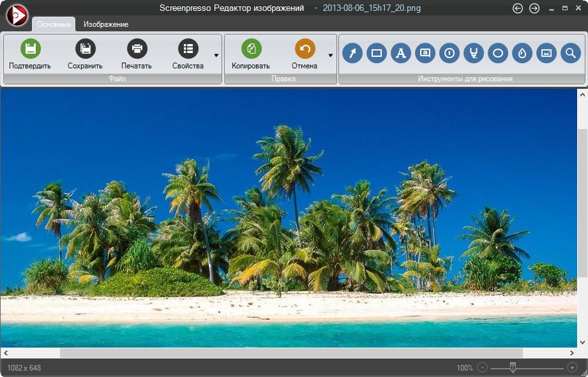Switch to the Основные tab

(x=54, y=24)
